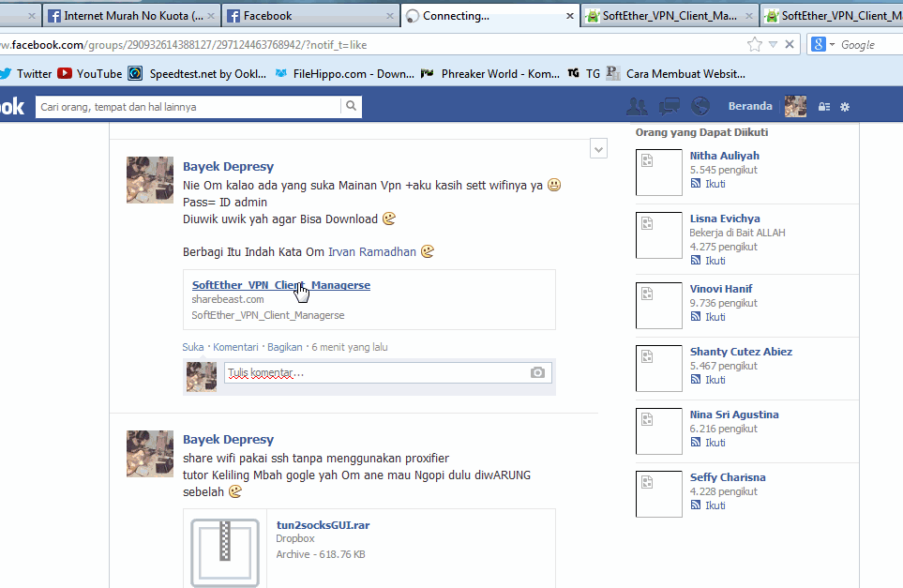Click the 6 menit yang lalu timestamp
This screenshot has width=903, height=588.
pos(350,347)
